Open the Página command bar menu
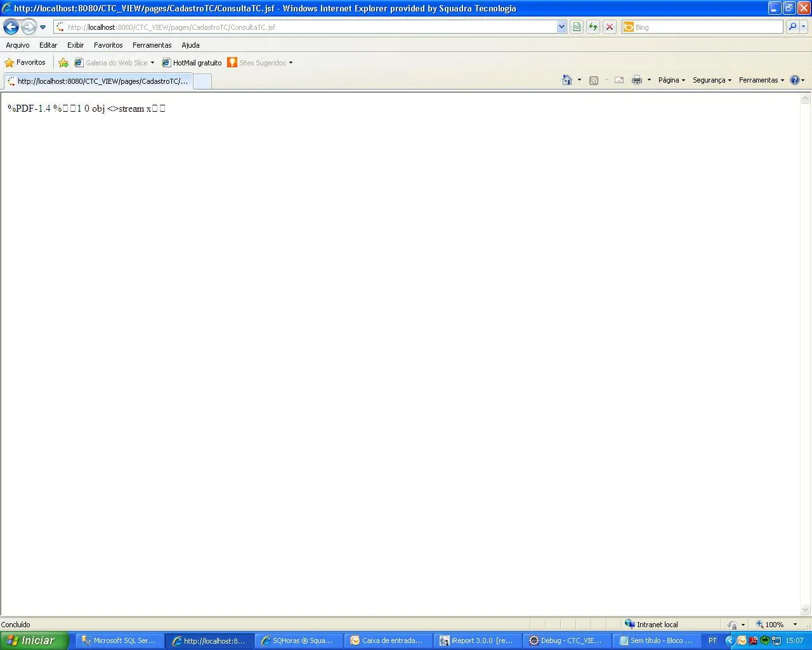 tap(672, 80)
